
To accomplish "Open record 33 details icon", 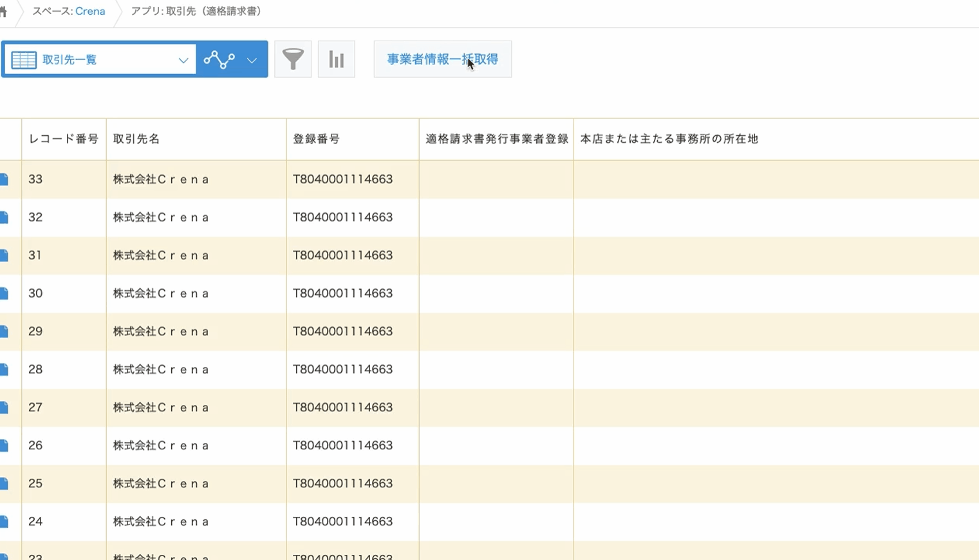I will [x=5, y=180].
